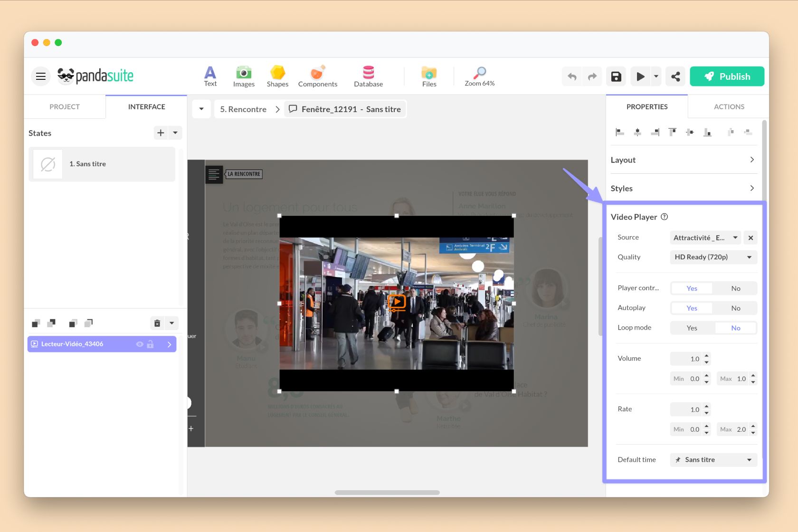Increase the Volume value with the up stepper
Image resolution: width=798 pixels, height=532 pixels.
click(x=707, y=356)
